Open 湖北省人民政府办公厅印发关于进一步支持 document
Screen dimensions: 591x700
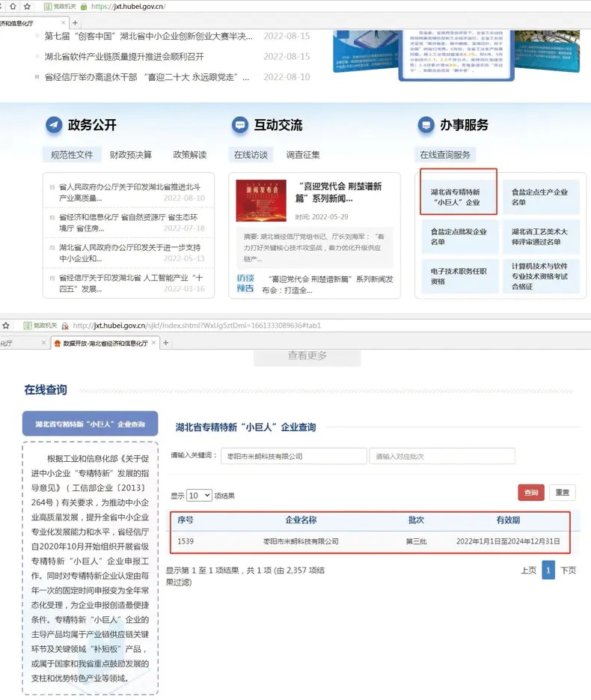click(x=130, y=253)
